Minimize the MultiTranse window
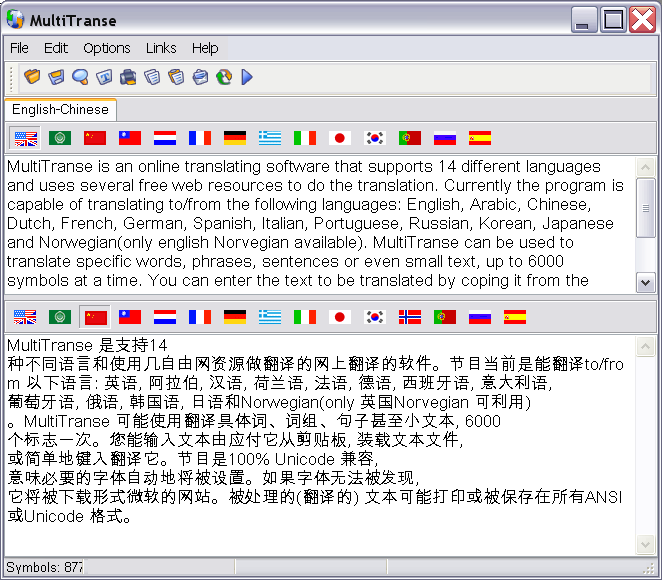This screenshot has width=662, height=580. 584,19
